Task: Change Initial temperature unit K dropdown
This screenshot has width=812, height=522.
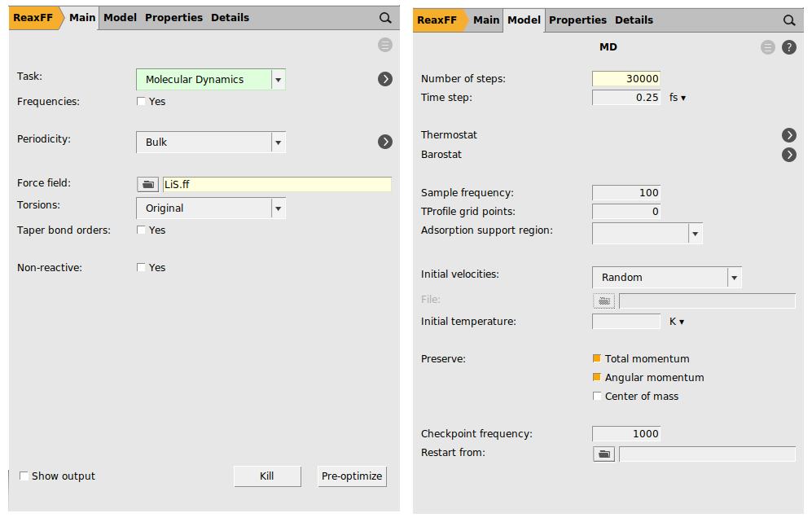Action: pyautogui.click(x=677, y=322)
